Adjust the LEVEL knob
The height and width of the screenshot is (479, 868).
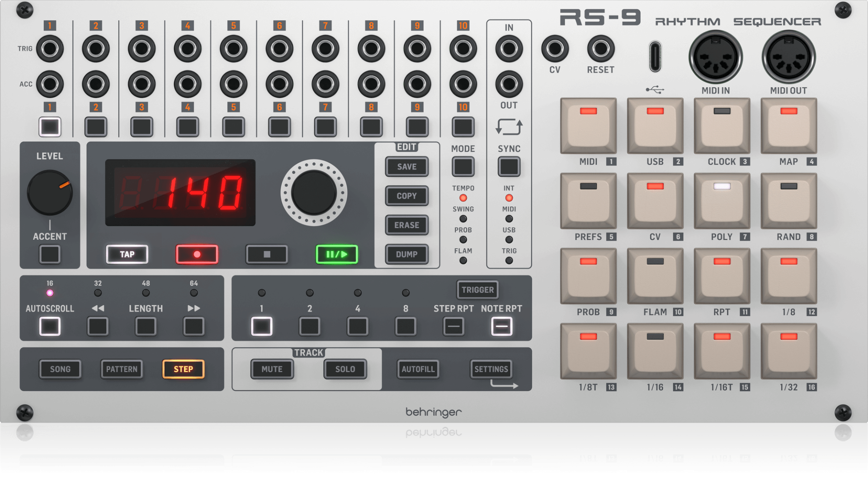click(50, 192)
